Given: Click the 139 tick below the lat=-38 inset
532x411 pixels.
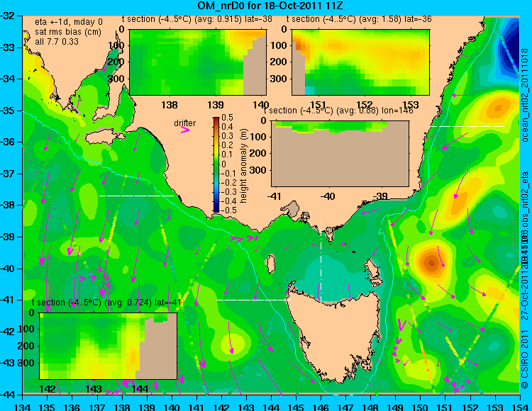Looking at the screenshot, I should [x=215, y=105].
